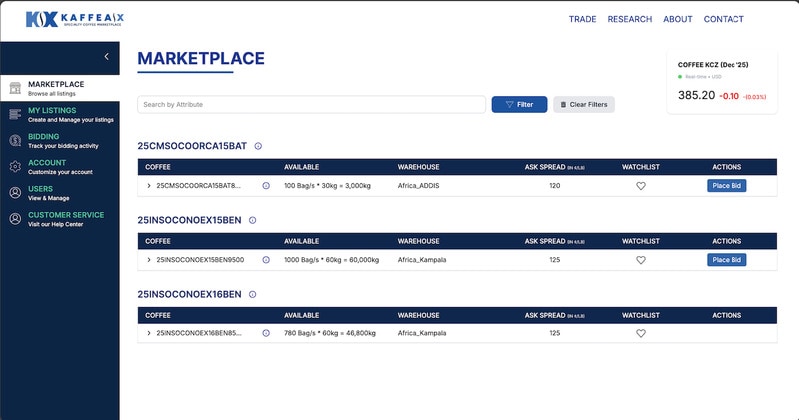
Task: Click info icon beside 25INSOCONOEX15BEN heading
Action: click(x=253, y=220)
